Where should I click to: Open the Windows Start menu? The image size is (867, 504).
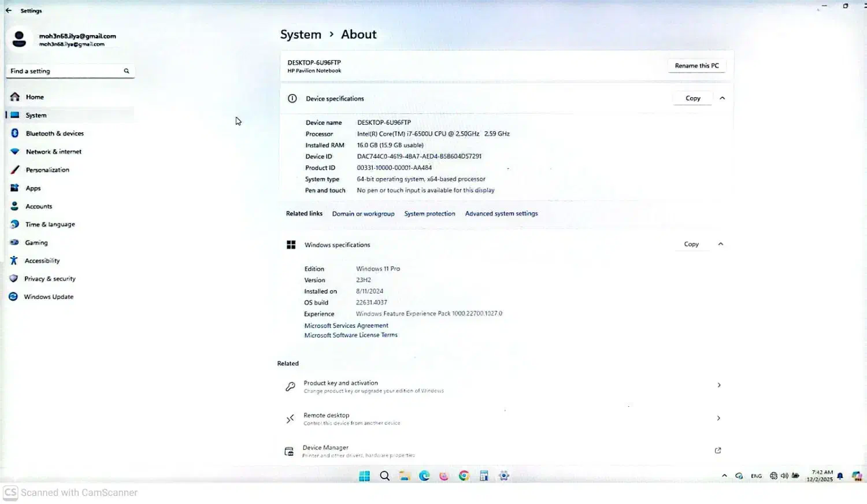[x=364, y=476]
